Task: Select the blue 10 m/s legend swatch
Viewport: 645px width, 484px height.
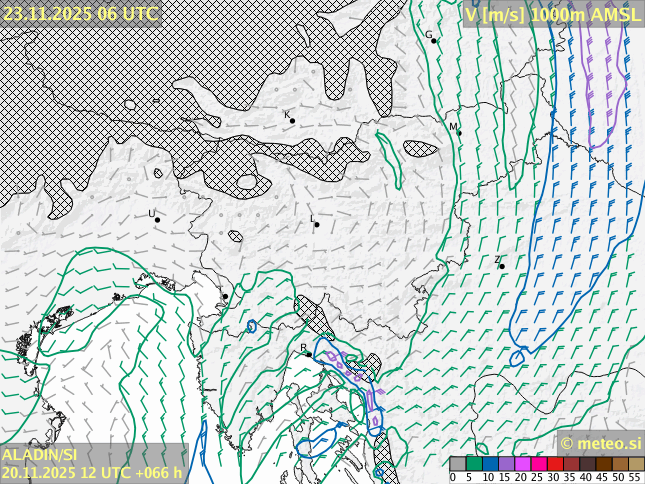Action: 490,464
